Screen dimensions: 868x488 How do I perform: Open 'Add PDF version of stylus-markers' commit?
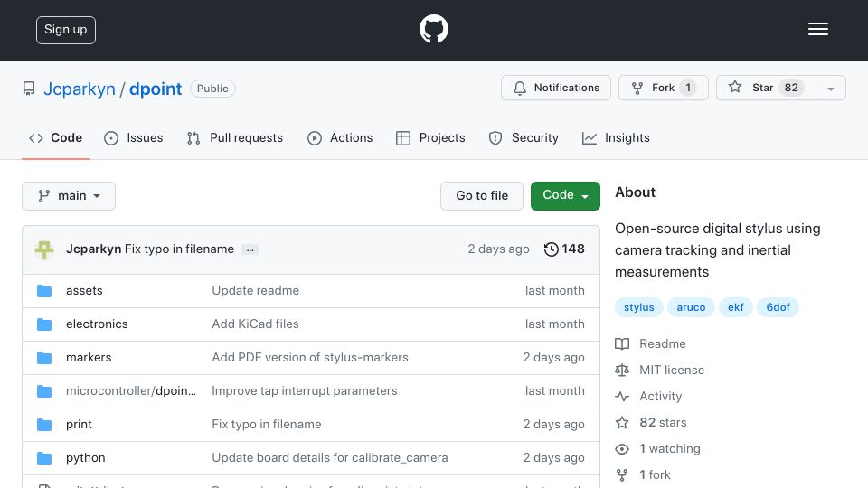tap(310, 358)
